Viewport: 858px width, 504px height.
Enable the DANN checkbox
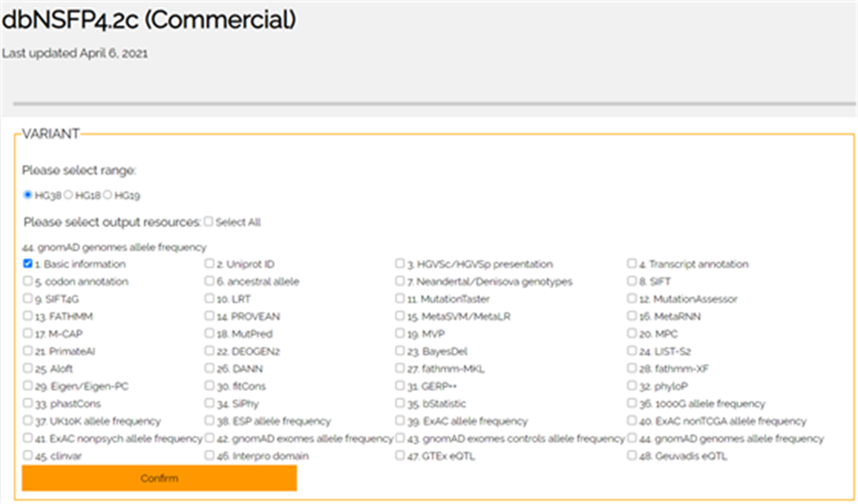point(210,369)
